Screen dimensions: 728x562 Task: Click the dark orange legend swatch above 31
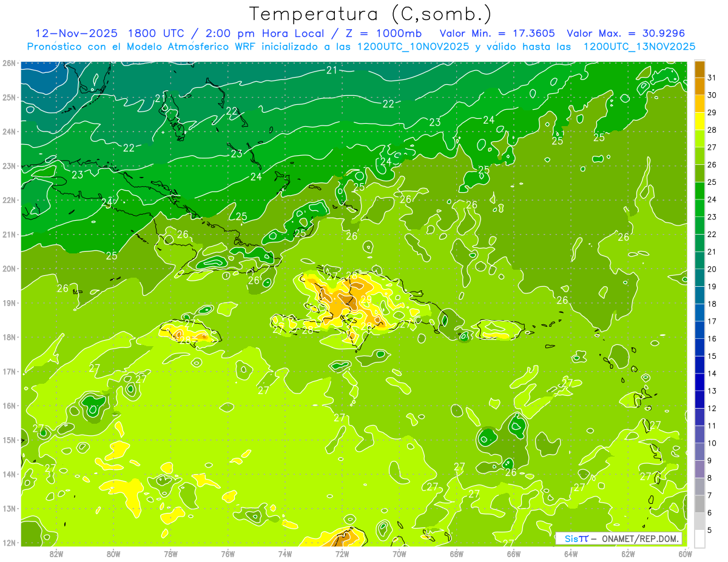[699, 69]
